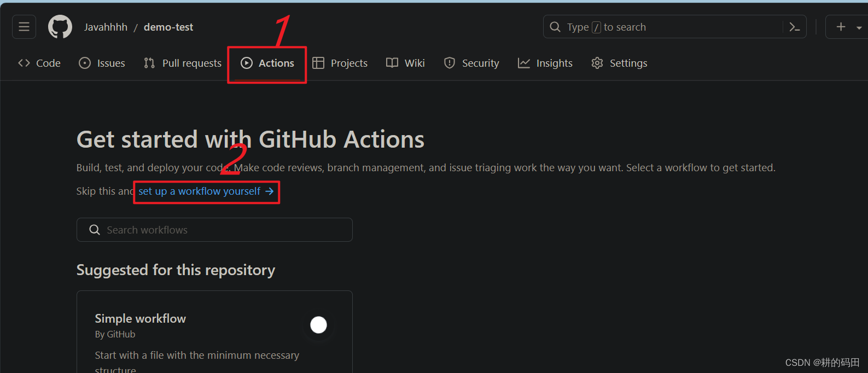Open the Simple workflow card title
868x373 pixels.
[x=141, y=318]
